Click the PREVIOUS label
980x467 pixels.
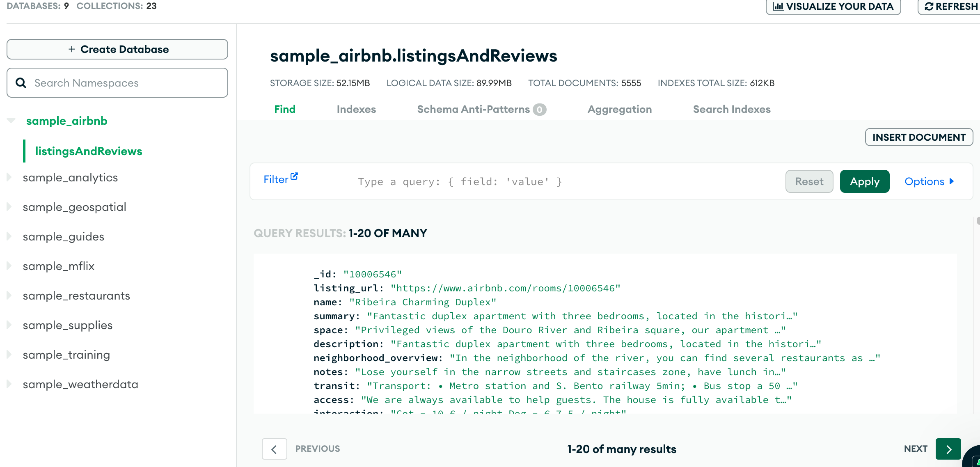[318, 449]
